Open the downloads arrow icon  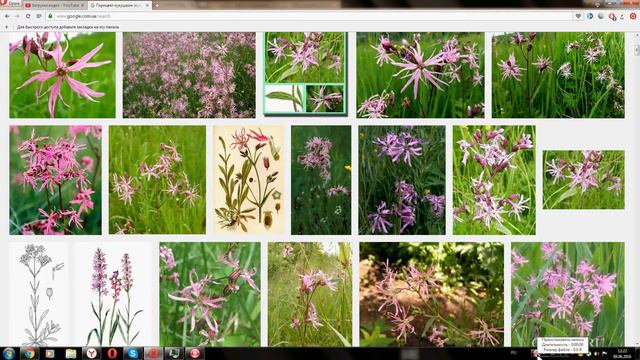point(622,16)
